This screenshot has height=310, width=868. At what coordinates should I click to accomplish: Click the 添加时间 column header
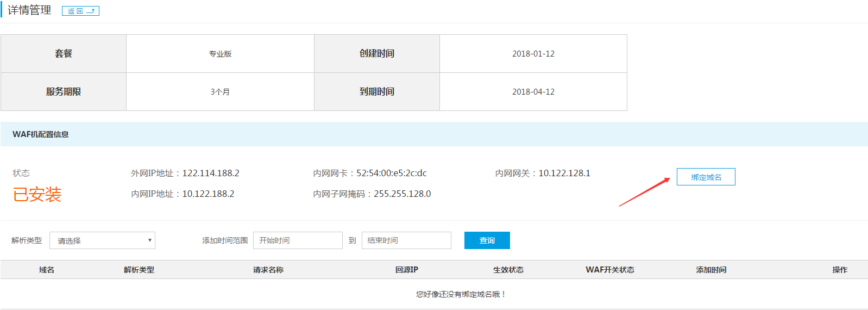pos(712,270)
